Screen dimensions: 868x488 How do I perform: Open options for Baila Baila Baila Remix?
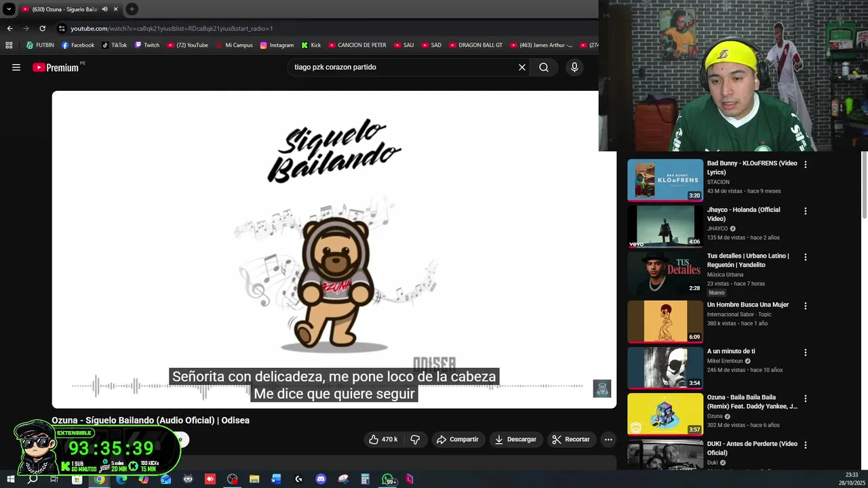(806, 399)
